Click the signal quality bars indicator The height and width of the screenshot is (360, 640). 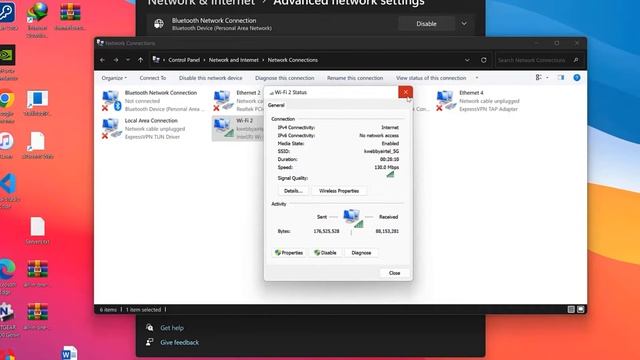click(390, 174)
